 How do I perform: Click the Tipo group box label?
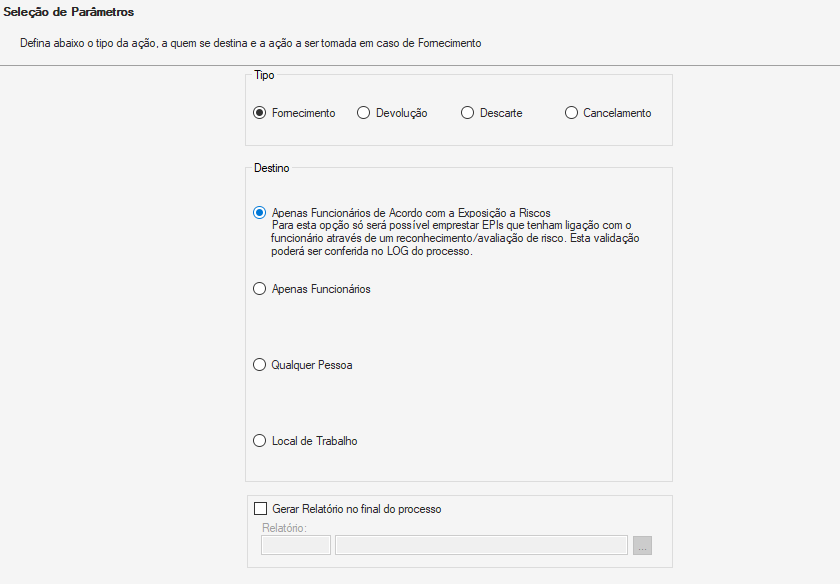coord(264,75)
